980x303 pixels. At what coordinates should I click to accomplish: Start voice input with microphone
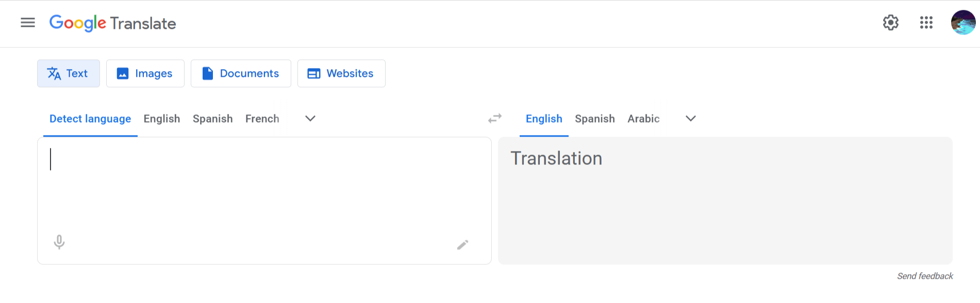(59, 242)
